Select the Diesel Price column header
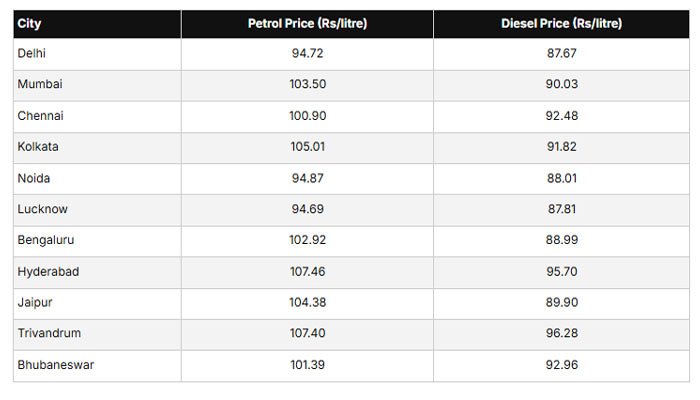Viewport: 700px width, 400px height. click(x=561, y=23)
